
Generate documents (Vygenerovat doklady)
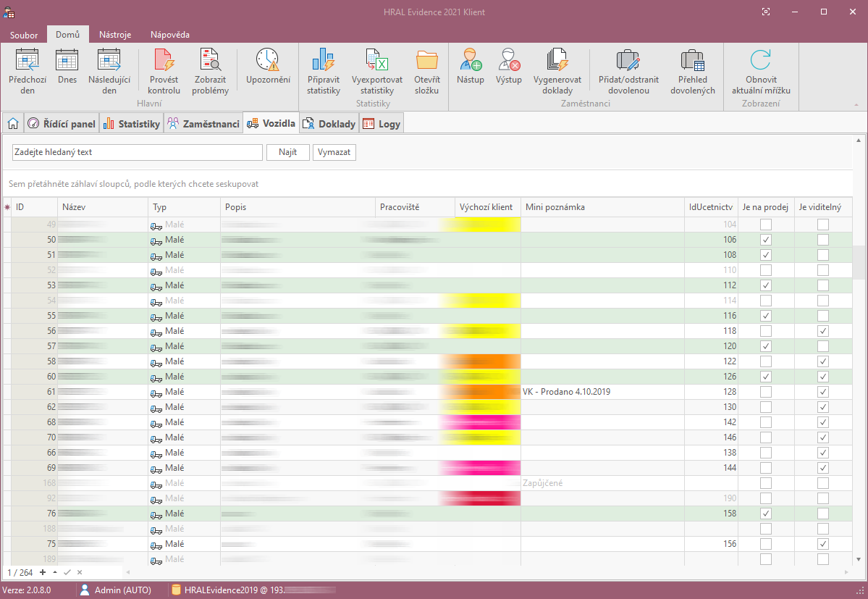557,72
